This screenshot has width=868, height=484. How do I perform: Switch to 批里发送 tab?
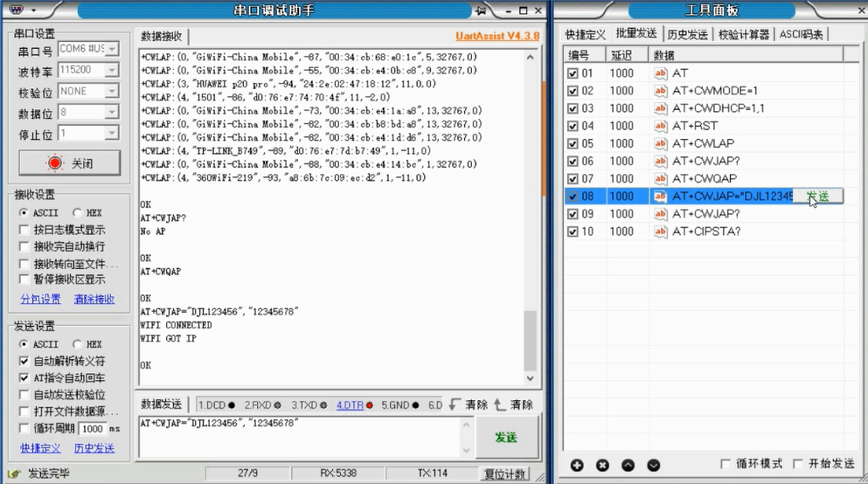636,34
